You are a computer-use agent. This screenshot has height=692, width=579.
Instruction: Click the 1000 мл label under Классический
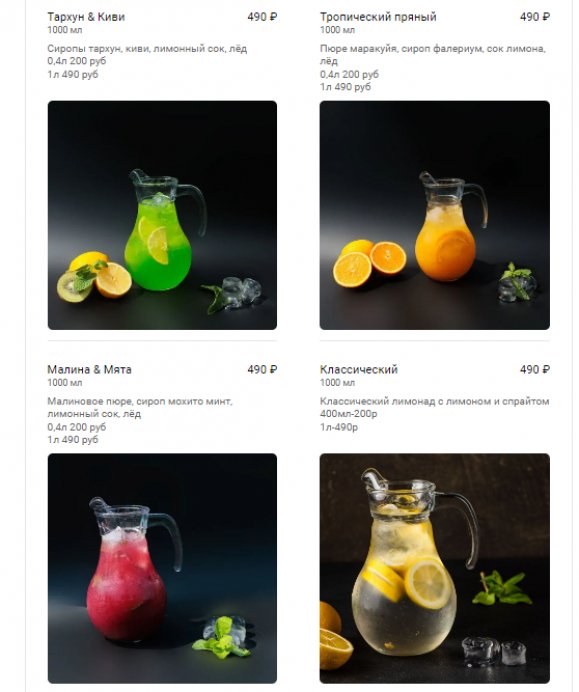click(x=337, y=383)
